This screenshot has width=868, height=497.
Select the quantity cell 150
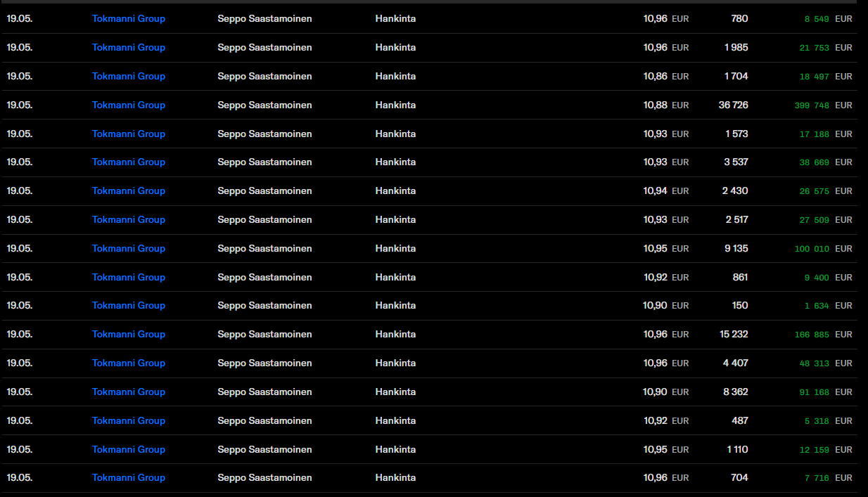(740, 306)
